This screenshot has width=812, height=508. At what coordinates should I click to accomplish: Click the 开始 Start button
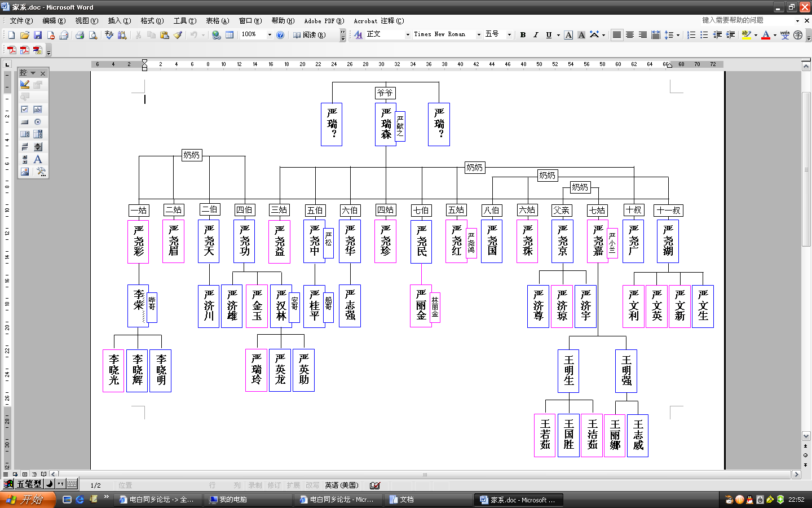tap(27, 500)
